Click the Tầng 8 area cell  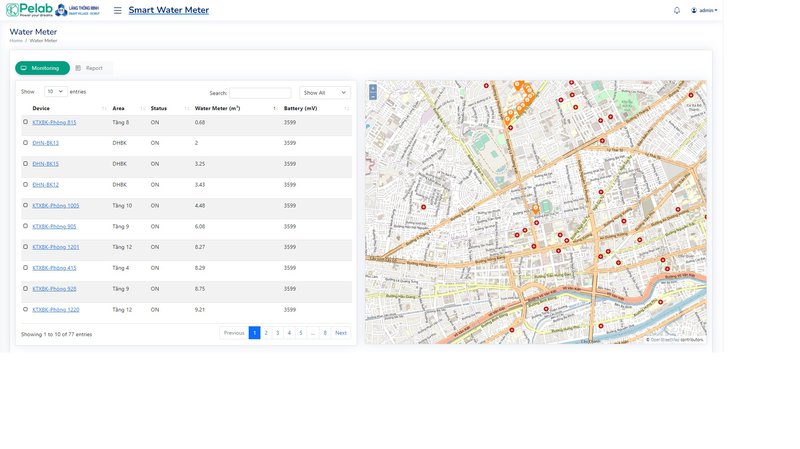coord(120,122)
